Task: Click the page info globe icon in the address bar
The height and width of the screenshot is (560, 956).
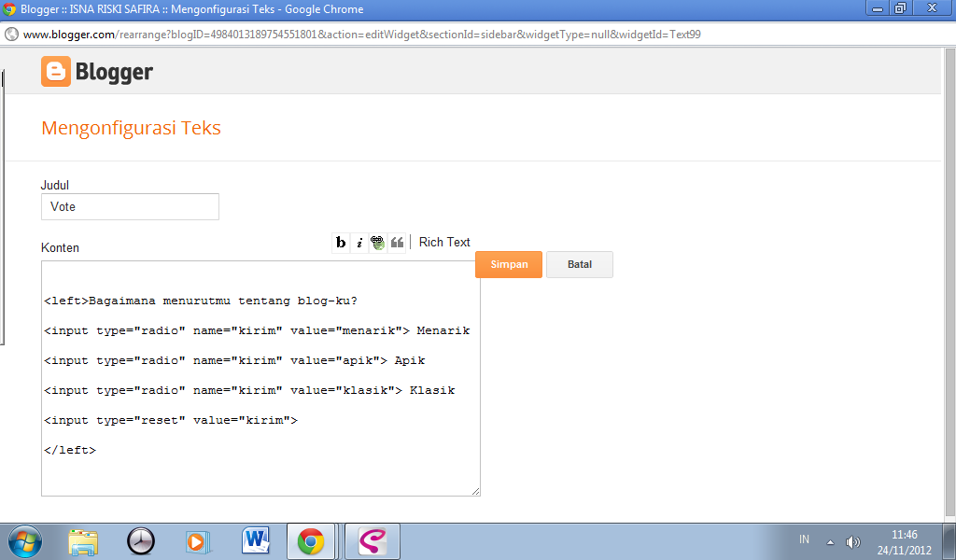Action: [11, 35]
